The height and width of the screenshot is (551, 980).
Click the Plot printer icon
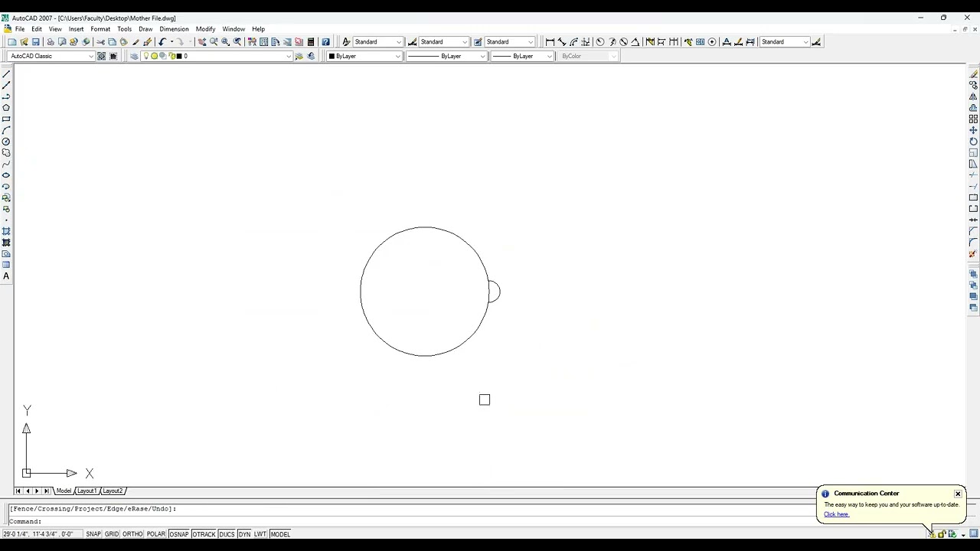(51, 42)
